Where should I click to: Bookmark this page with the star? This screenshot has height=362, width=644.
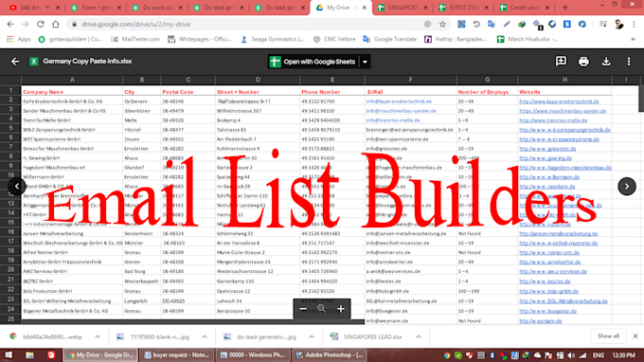(x=442, y=25)
